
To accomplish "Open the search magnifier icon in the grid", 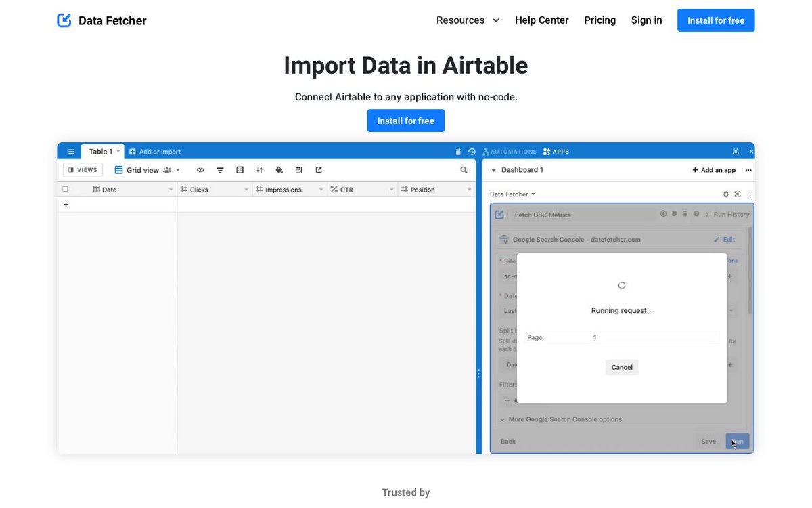I will 464,170.
